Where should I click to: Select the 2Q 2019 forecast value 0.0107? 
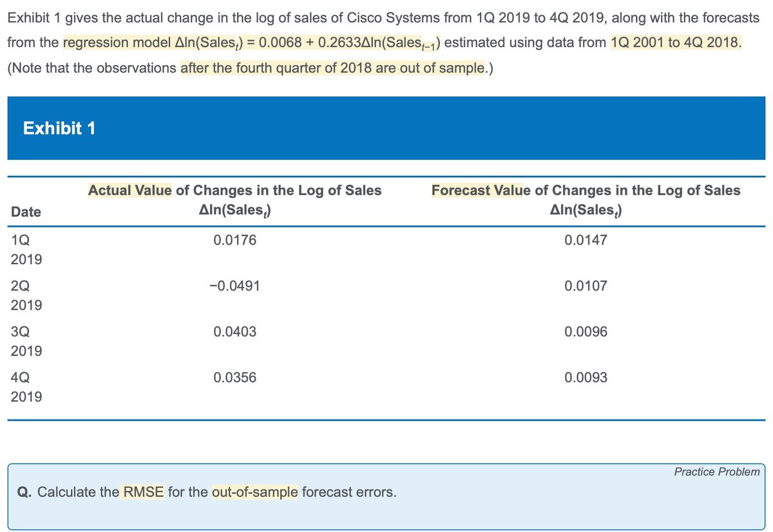click(586, 286)
